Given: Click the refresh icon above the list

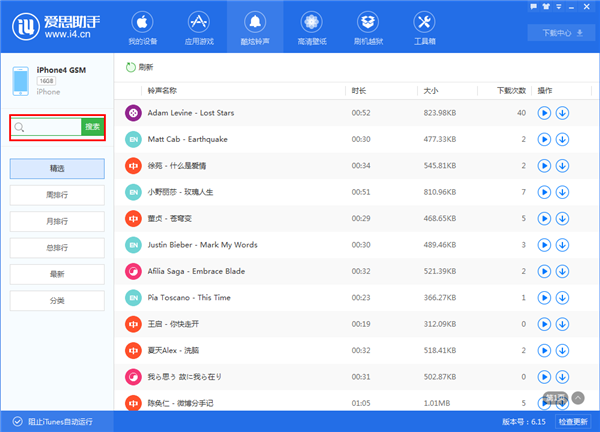Looking at the screenshot, I should point(130,67).
